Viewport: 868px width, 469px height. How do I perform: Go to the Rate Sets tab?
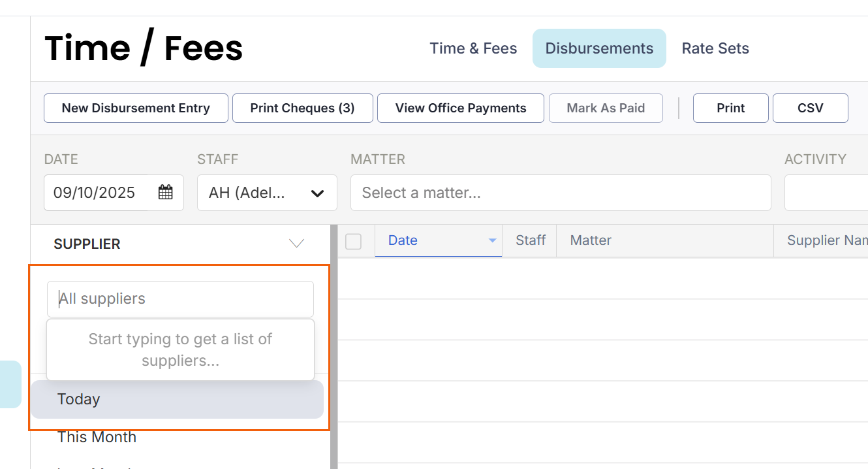coord(715,48)
